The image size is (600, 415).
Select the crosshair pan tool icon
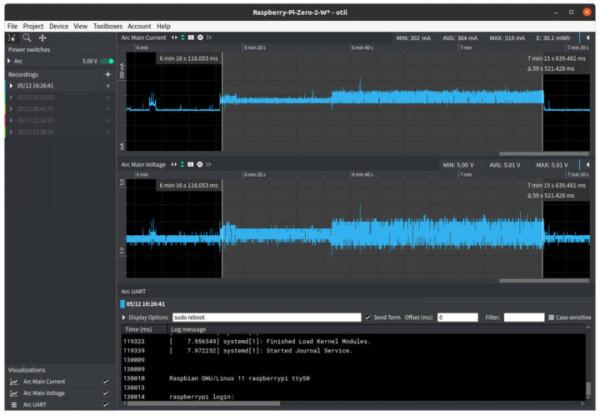42,37
